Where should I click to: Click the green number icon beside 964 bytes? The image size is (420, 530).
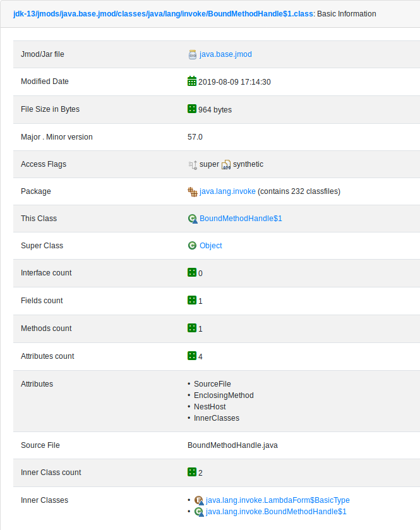pyautogui.click(x=192, y=109)
